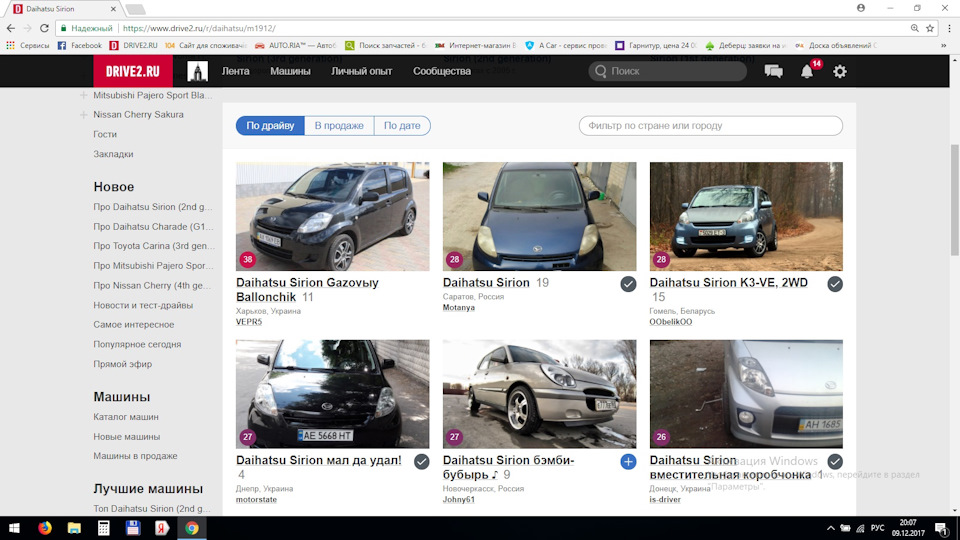Click the page vertical scrollbar thumb

[x=954, y=200]
